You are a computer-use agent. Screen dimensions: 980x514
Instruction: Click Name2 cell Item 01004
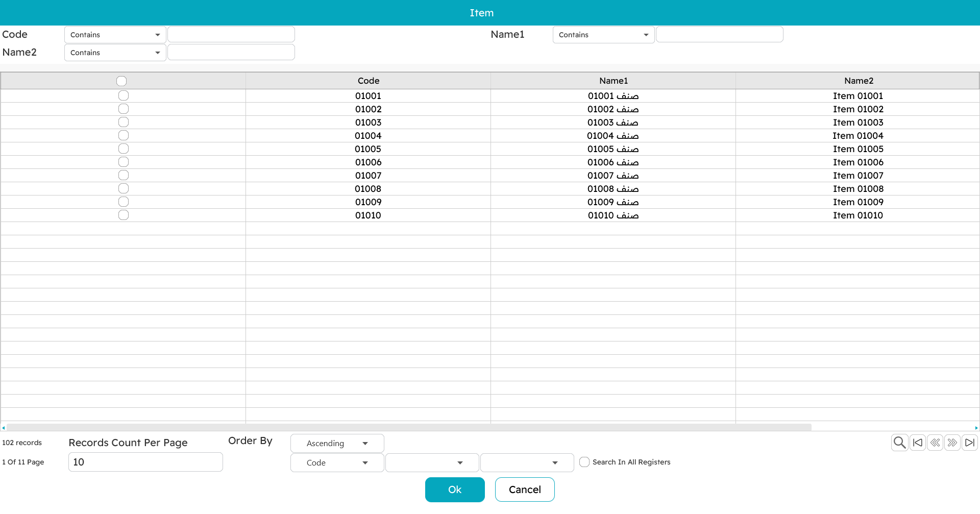(858, 136)
